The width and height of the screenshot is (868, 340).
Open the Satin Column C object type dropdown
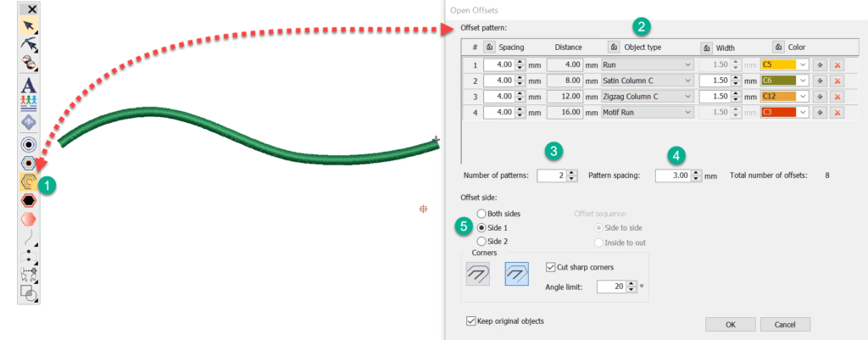pyautogui.click(x=687, y=81)
